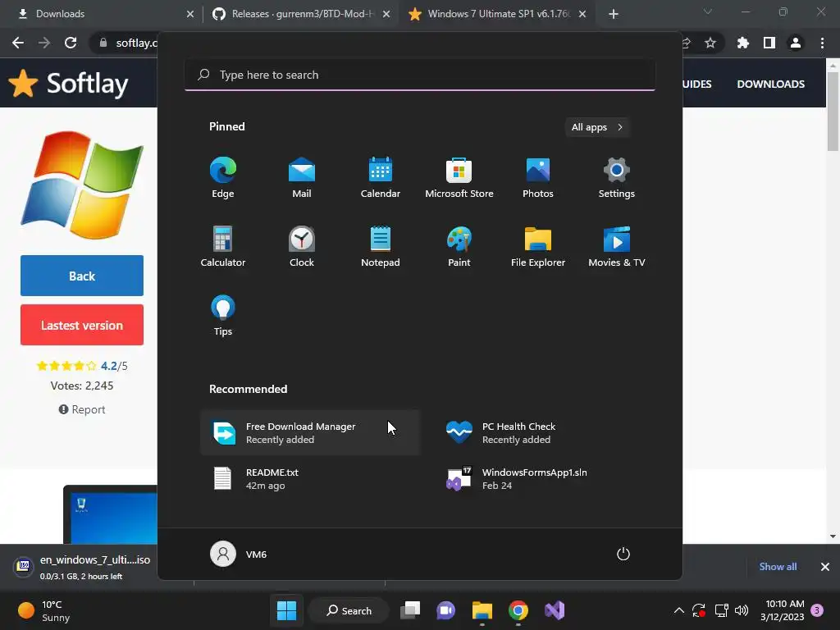
Task: Toggle Chrome side panel
Action: [x=769, y=43]
